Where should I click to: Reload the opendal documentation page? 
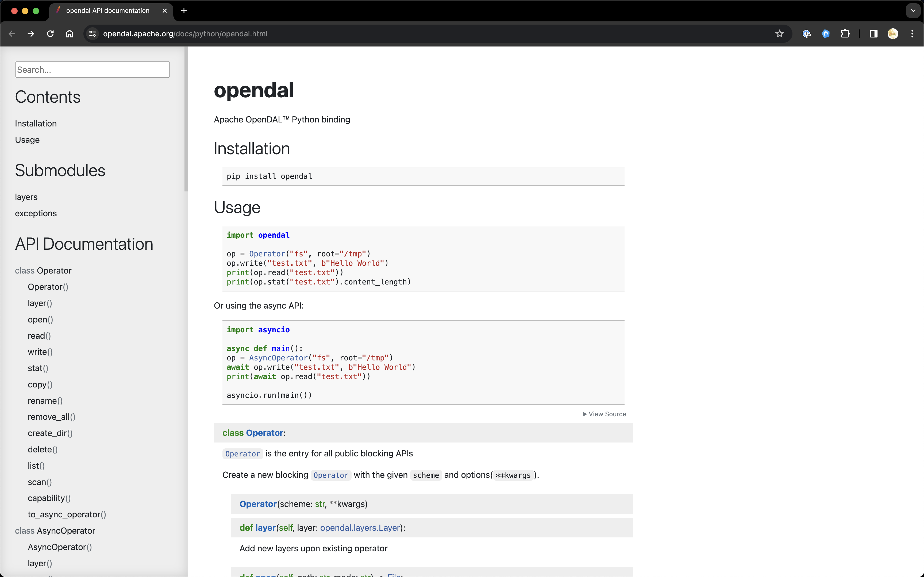point(50,34)
